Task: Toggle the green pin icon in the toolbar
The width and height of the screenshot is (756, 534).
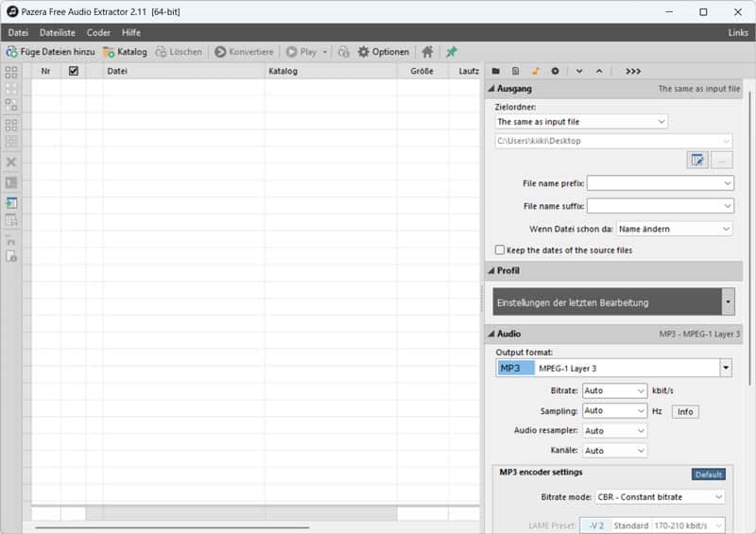Action: [452, 52]
